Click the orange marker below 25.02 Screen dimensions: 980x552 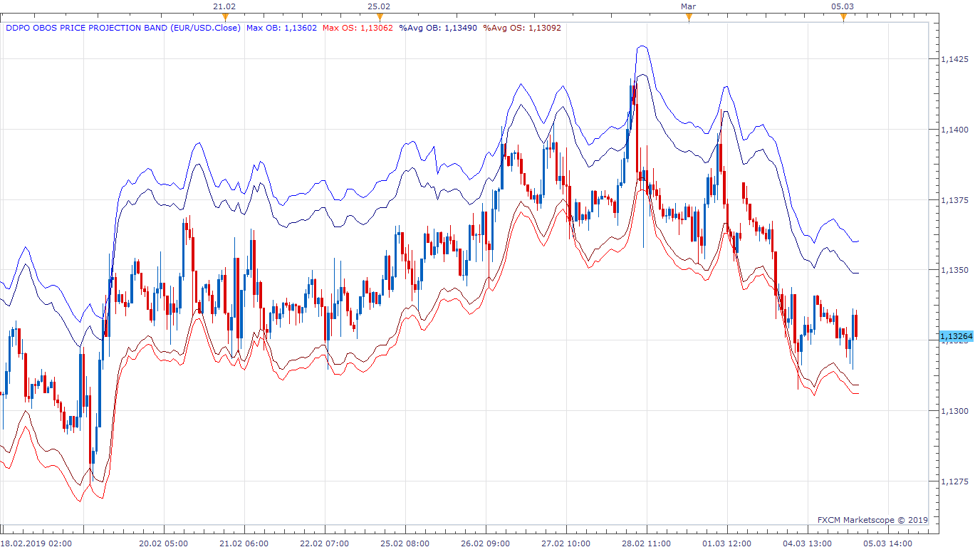pos(380,17)
